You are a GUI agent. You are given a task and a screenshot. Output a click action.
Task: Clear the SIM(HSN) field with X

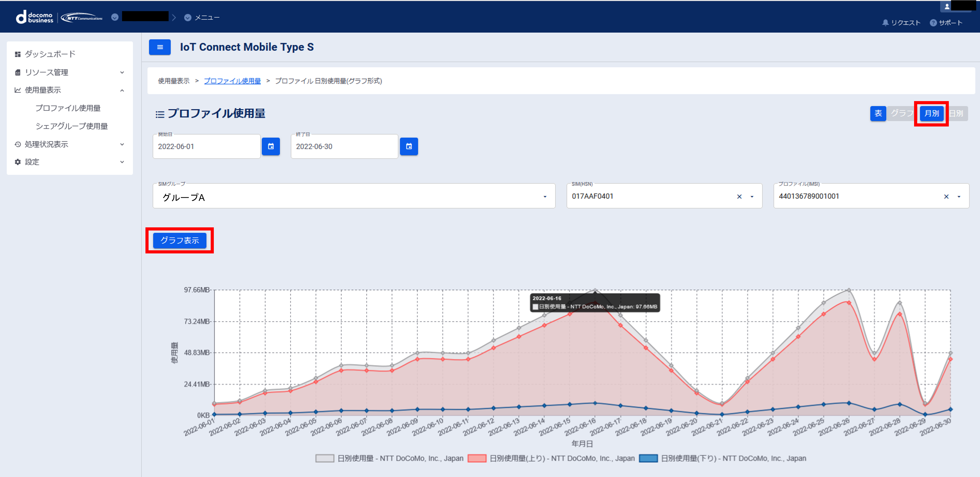click(739, 197)
